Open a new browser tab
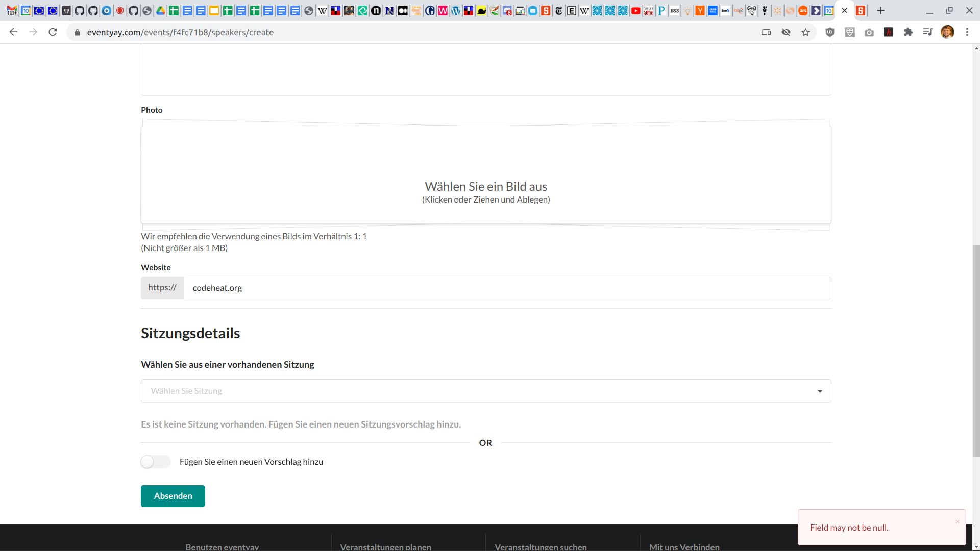 click(880, 10)
